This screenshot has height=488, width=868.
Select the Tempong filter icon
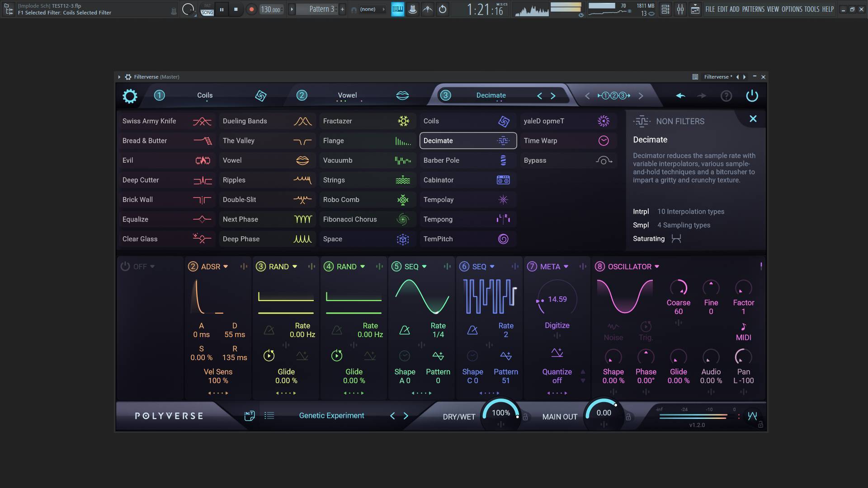coord(503,219)
